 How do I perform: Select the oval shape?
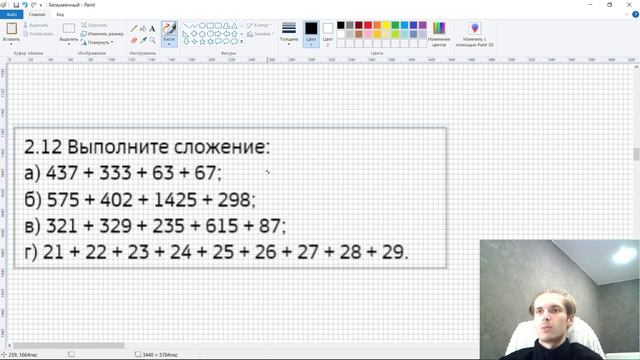click(202, 25)
